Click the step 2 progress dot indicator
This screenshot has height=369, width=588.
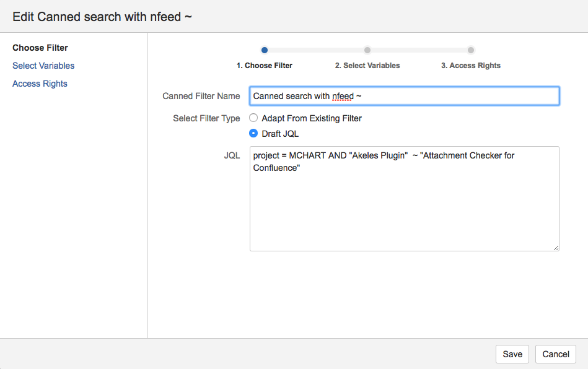pos(367,50)
